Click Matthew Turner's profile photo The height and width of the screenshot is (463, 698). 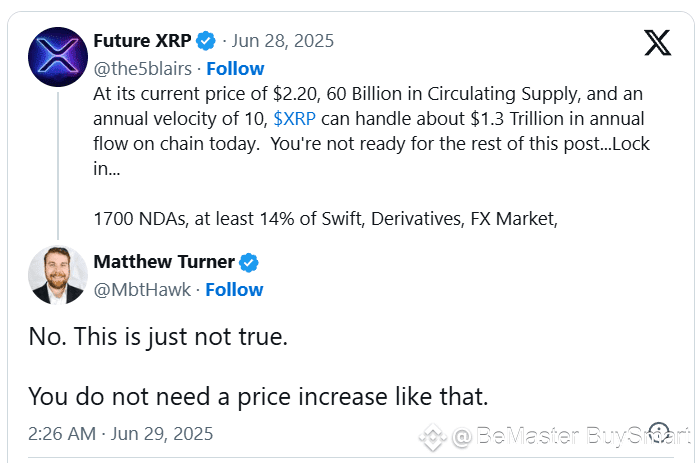[58, 275]
